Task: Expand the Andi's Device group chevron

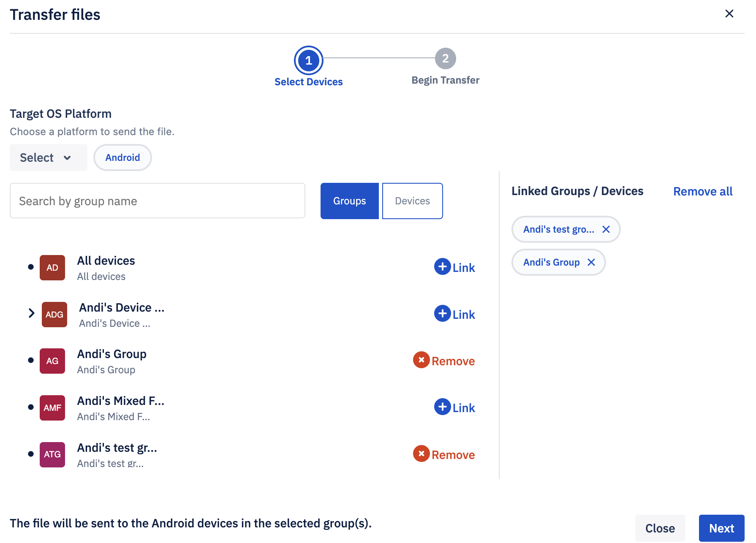Action: tap(31, 313)
